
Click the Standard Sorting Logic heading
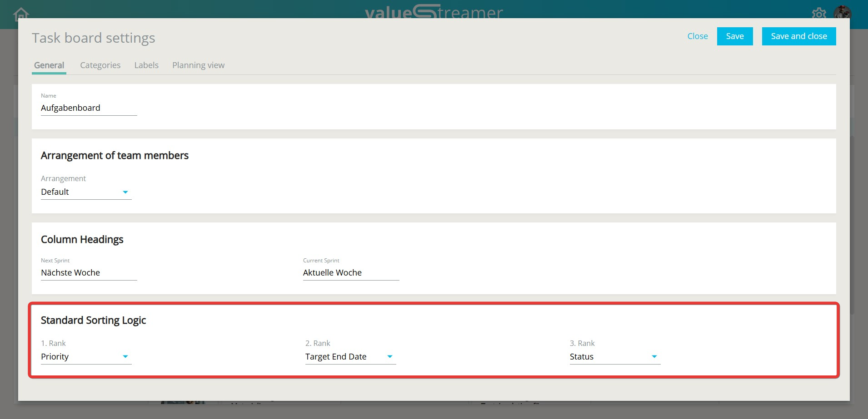(93, 320)
